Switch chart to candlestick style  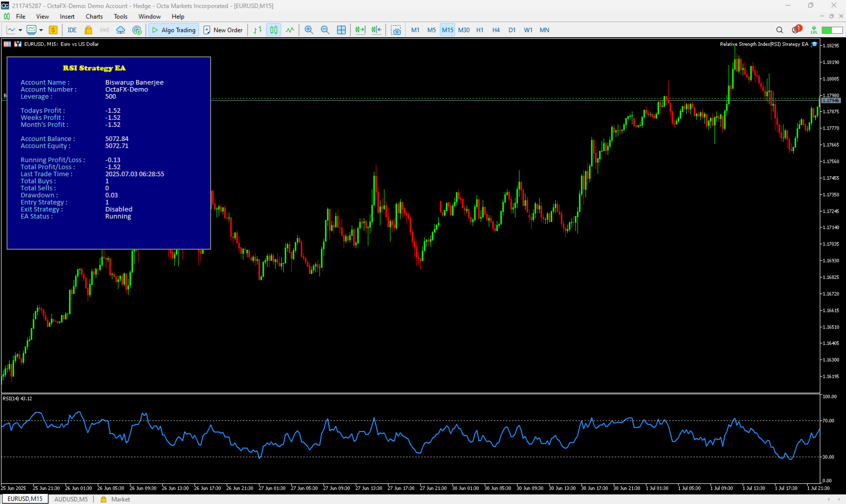(x=274, y=30)
